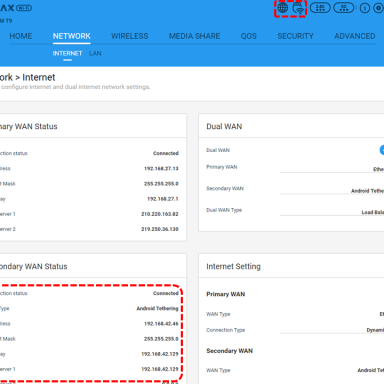Switch to the ADVANCED tab
Screen dimensions: 384x384
[355, 36]
